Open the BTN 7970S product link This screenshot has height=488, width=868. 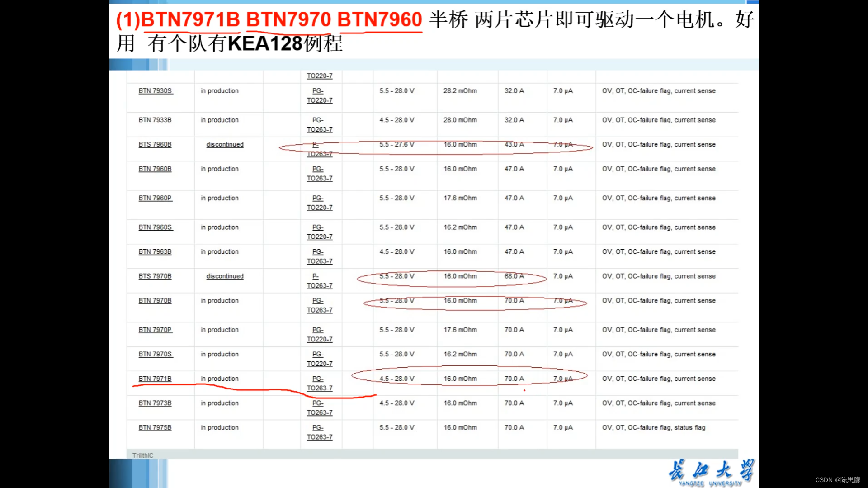(x=156, y=354)
